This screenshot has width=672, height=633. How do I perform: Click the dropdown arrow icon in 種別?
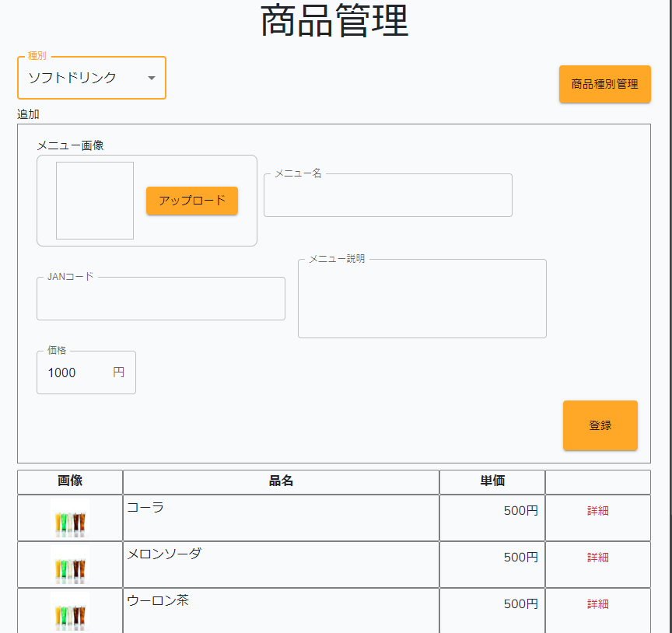[x=152, y=78]
